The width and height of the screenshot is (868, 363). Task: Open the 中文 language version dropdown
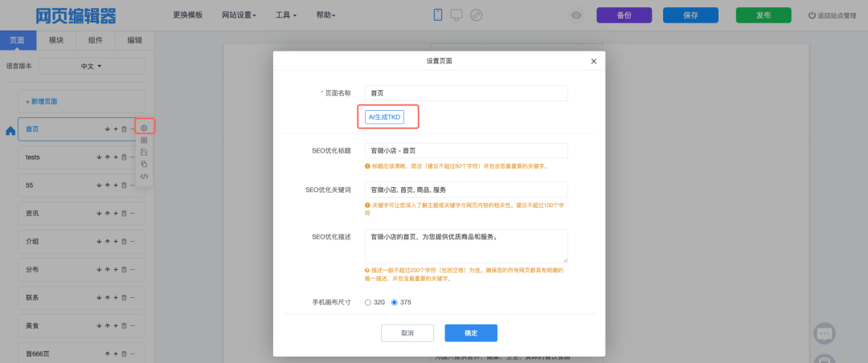(92, 66)
